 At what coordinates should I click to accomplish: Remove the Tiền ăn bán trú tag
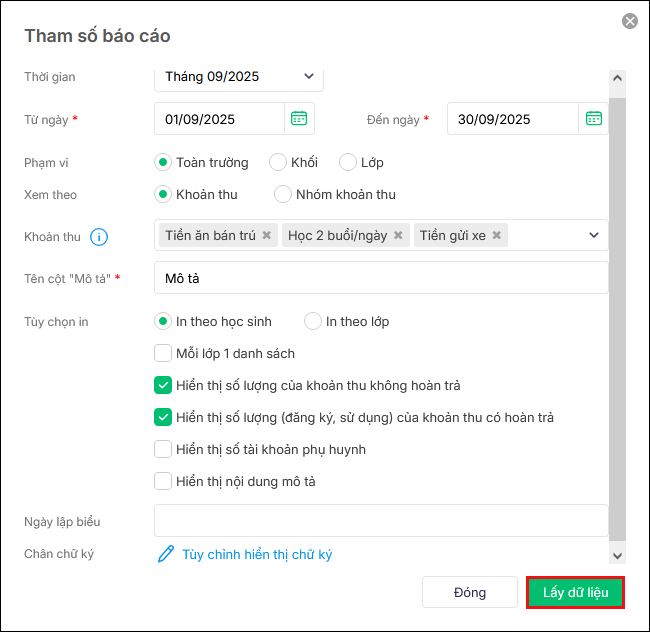(267, 236)
